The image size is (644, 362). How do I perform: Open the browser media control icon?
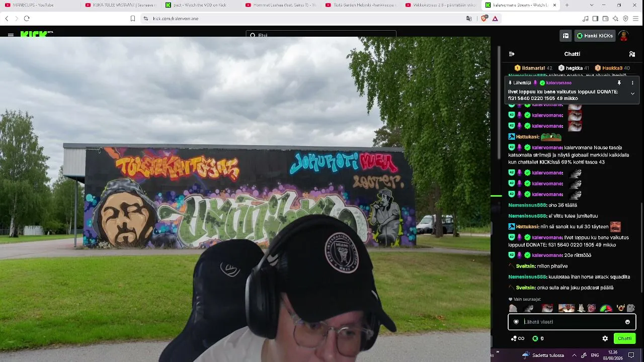point(585,19)
